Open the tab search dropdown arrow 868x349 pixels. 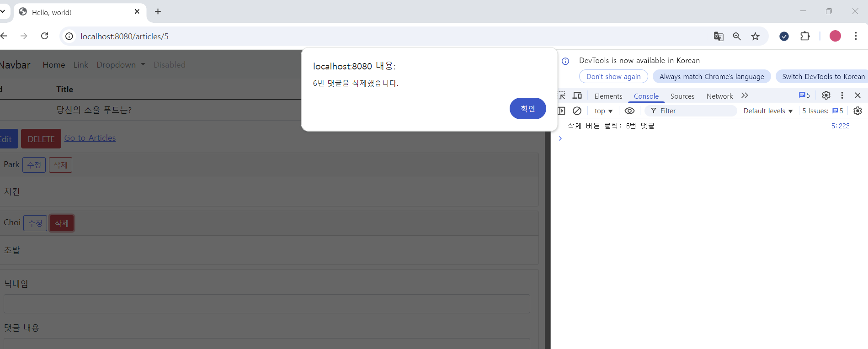point(3,11)
